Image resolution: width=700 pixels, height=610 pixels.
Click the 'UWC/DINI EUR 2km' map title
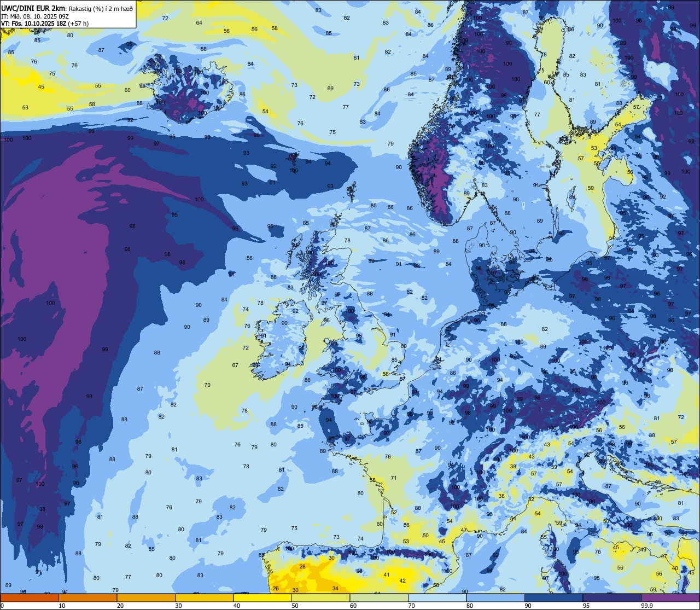(32, 8)
